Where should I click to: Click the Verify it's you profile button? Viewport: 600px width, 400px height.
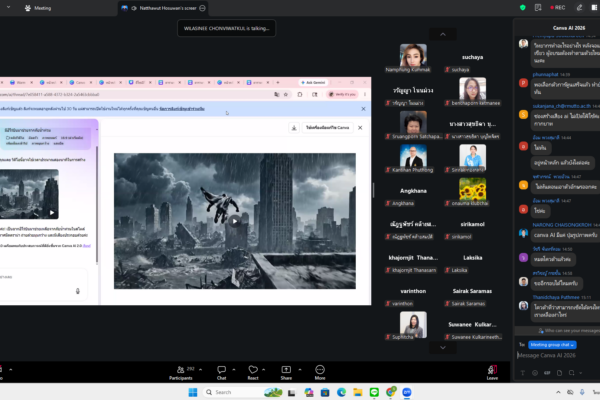tap(342, 95)
